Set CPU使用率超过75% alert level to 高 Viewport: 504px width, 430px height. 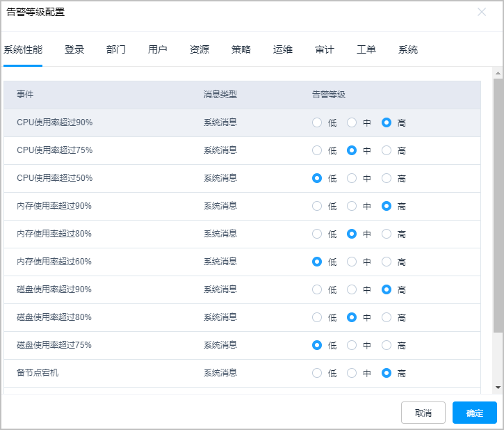pos(387,150)
